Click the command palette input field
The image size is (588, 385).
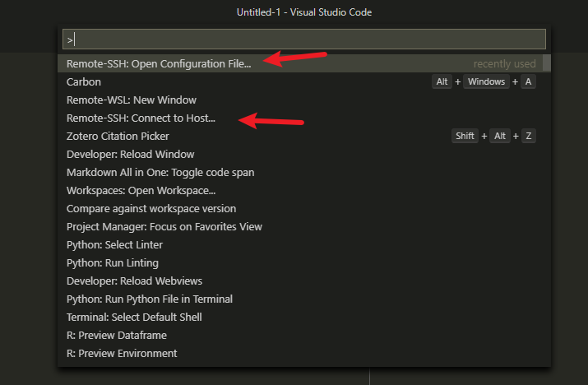[x=303, y=39]
